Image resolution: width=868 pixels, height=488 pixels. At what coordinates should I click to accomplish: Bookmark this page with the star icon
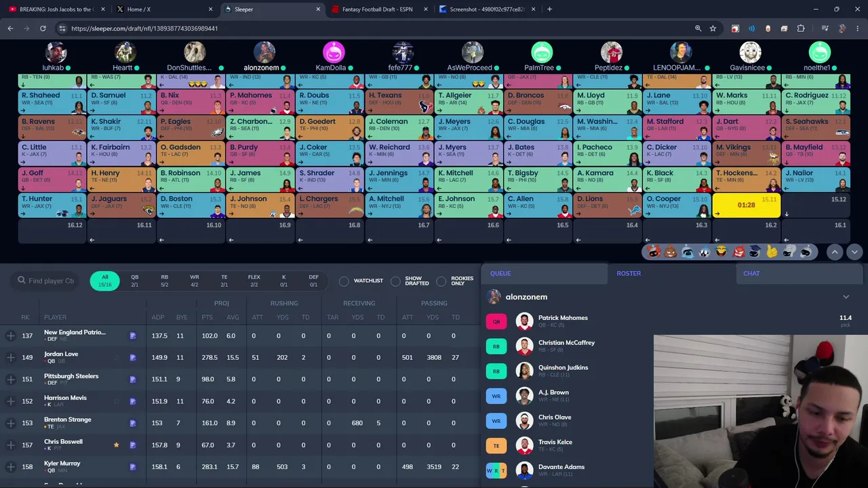click(713, 28)
